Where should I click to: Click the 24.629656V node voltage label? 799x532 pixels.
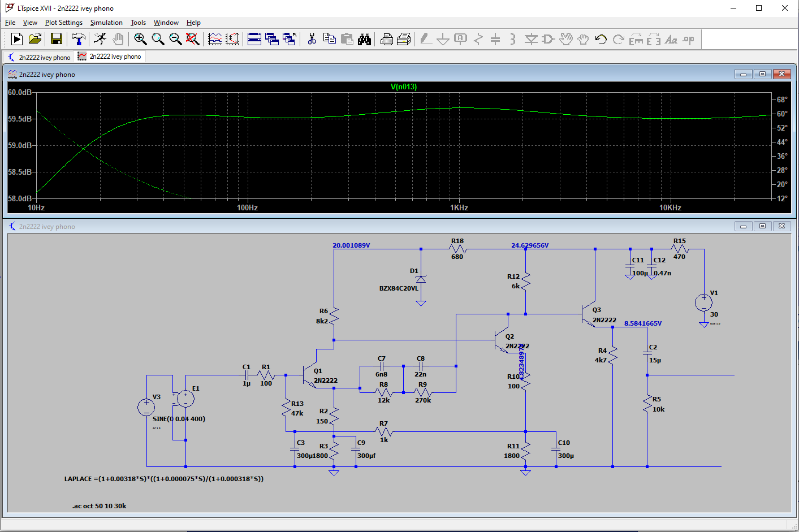coord(530,245)
